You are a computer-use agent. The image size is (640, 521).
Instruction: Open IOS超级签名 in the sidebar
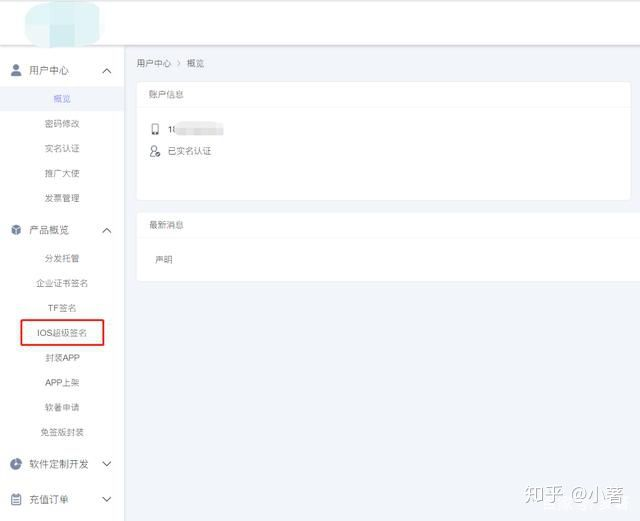62,333
